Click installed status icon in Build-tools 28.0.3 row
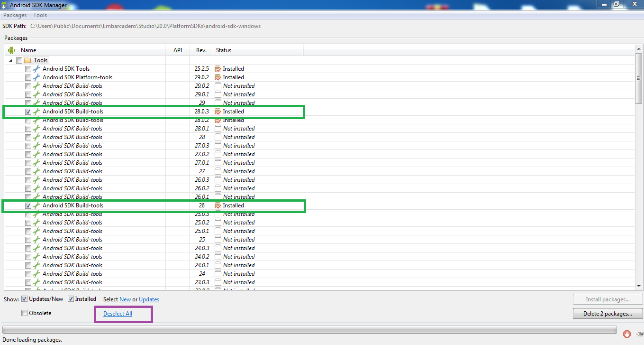Screen dimensions: 644x345 218,112
